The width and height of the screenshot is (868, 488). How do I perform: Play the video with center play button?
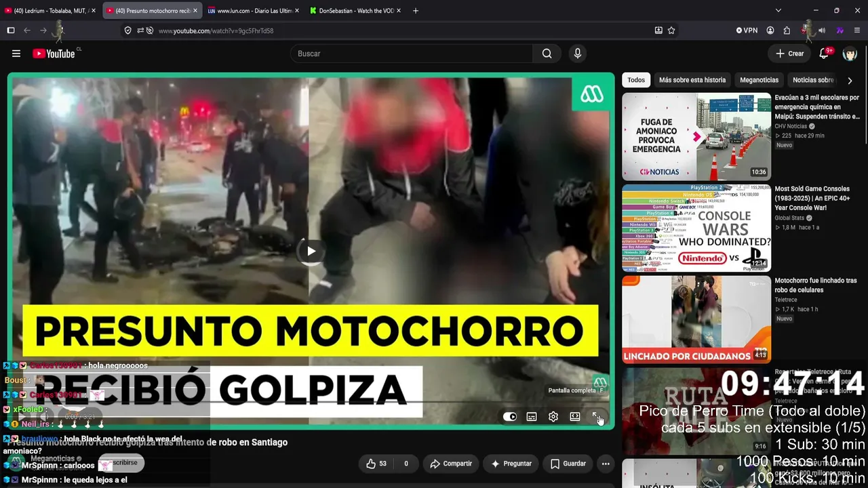tap(311, 251)
